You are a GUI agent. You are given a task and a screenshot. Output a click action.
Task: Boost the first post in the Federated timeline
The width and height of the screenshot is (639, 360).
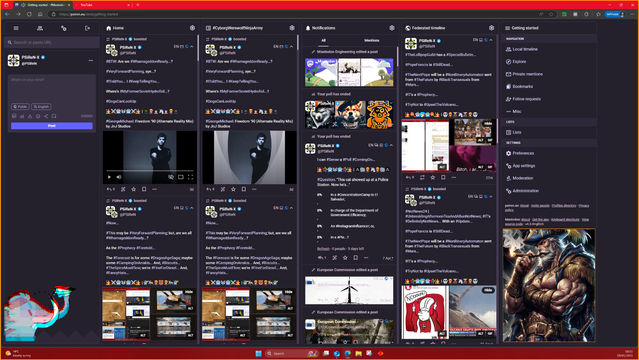point(422,177)
